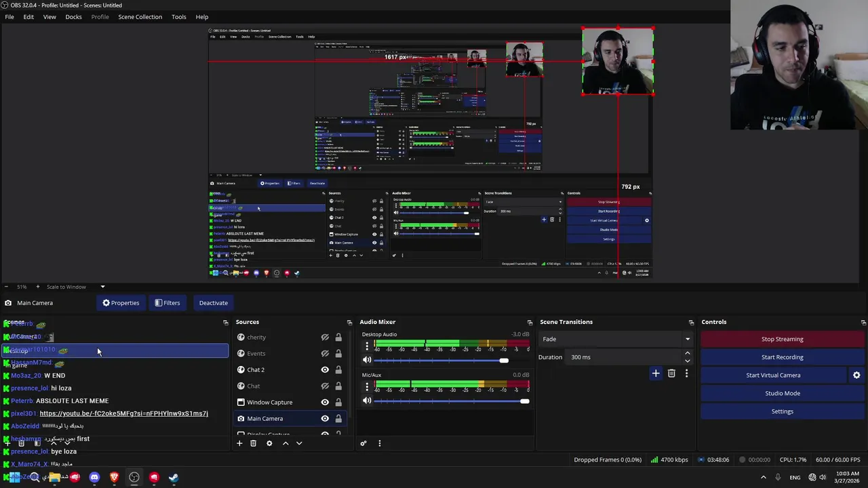The image size is (868, 488).
Task: Open Steam from the taskbar
Action: 174,477
